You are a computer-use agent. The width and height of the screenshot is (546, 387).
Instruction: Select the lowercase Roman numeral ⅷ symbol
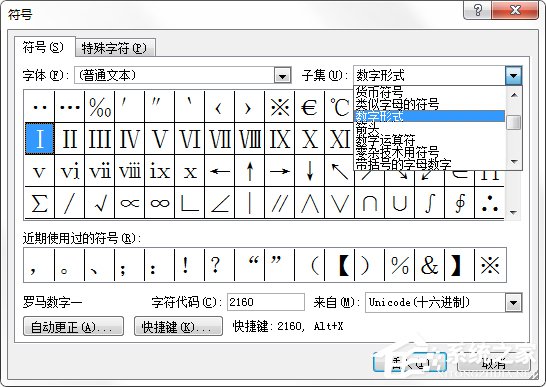[x=130, y=171]
